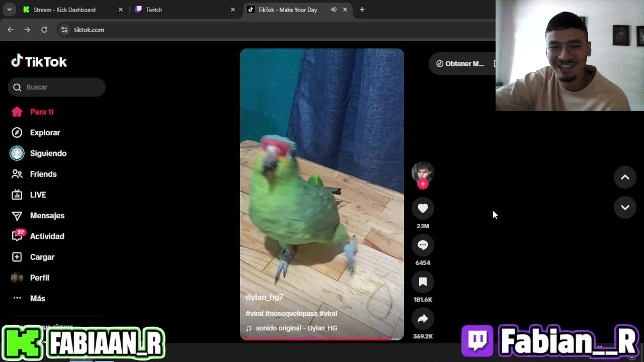Viewport: 644px width, 362px height.
Task: Open dylan_hg7 username link
Action: [264, 297]
